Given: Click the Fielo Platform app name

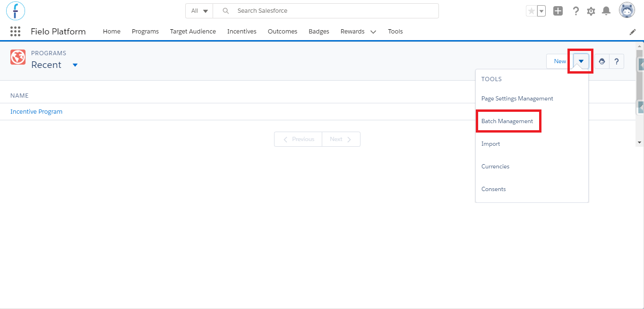Looking at the screenshot, I should (58, 32).
